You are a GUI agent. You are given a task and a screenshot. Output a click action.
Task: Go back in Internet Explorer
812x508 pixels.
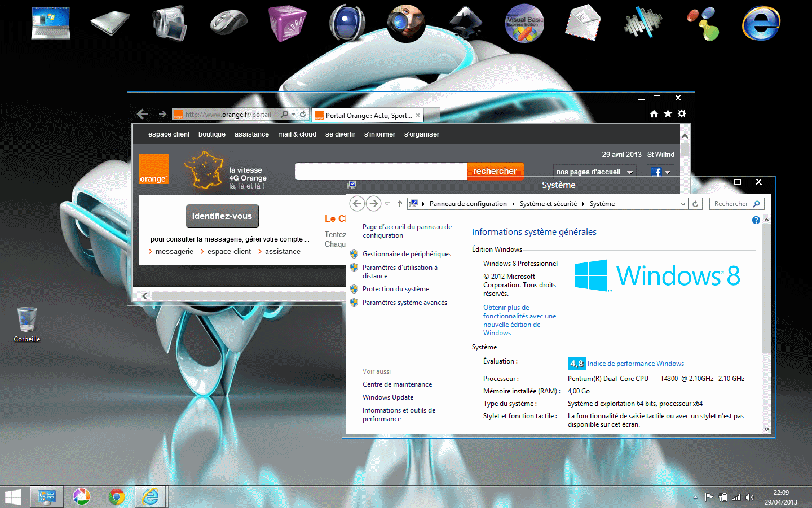pos(143,114)
